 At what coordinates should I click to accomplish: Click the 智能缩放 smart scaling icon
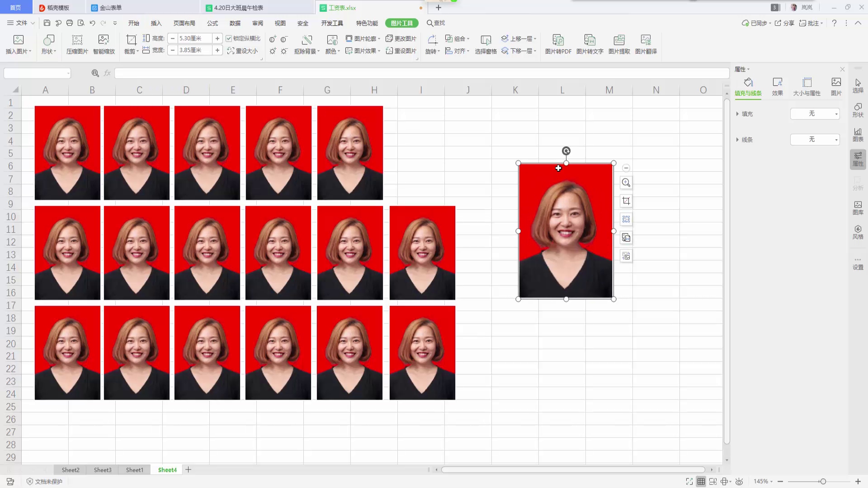104,40
